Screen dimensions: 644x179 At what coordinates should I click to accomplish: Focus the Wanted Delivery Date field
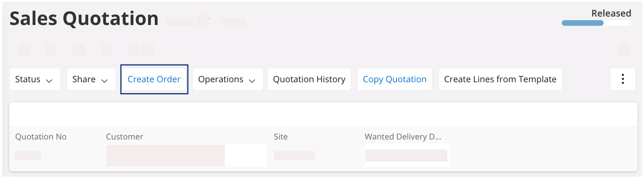(x=407, y=155)
